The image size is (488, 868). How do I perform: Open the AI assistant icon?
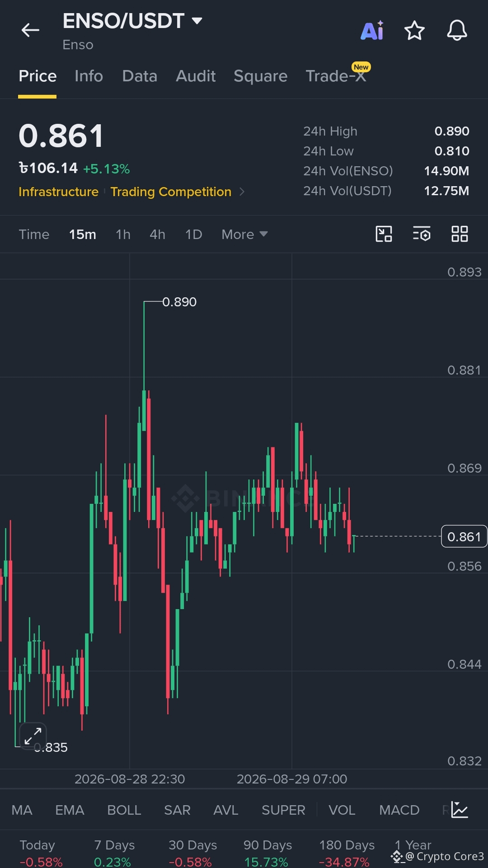coord(372,30)
